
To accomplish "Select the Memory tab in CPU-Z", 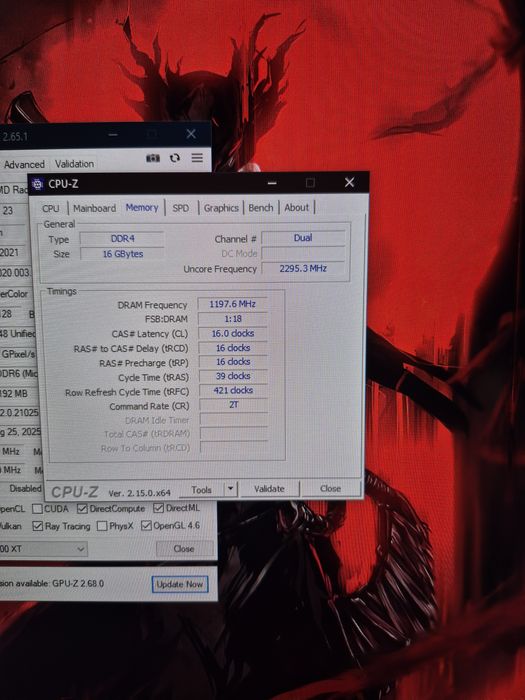I will (x=142, y=208).
